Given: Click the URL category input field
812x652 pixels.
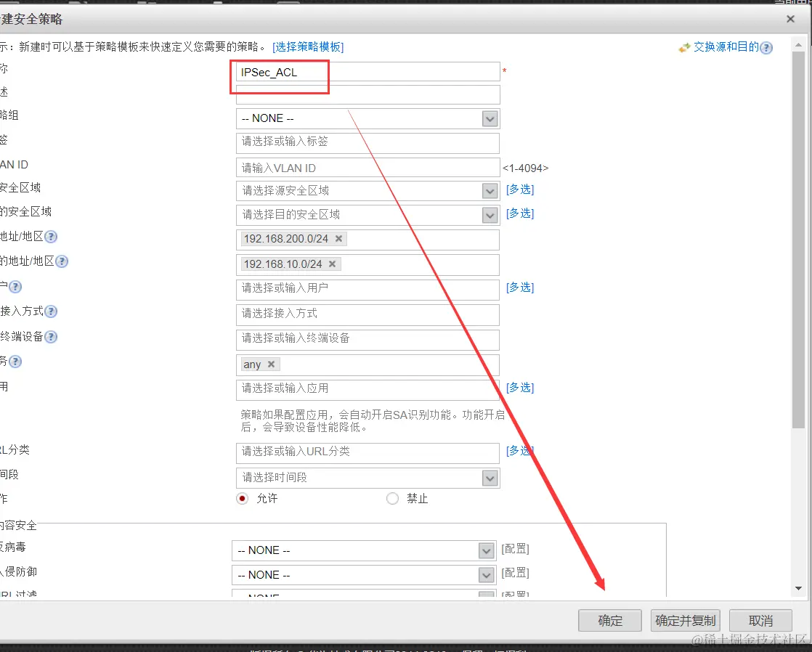Looking at the screenshot, I should point(368,453).
